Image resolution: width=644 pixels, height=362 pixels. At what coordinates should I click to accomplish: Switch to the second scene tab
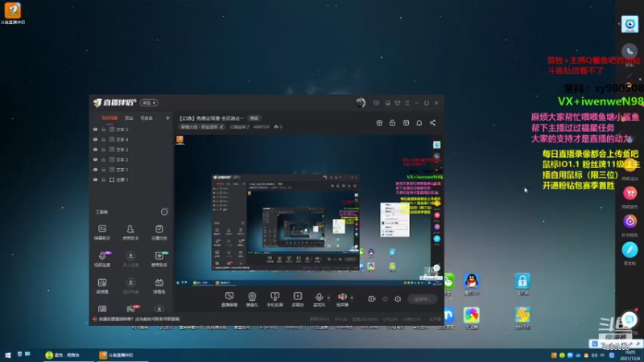click(129, 118)
